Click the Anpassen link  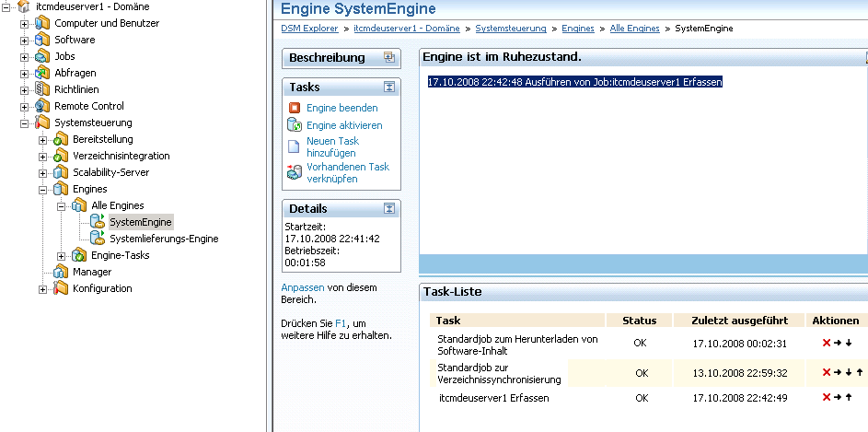302,287
